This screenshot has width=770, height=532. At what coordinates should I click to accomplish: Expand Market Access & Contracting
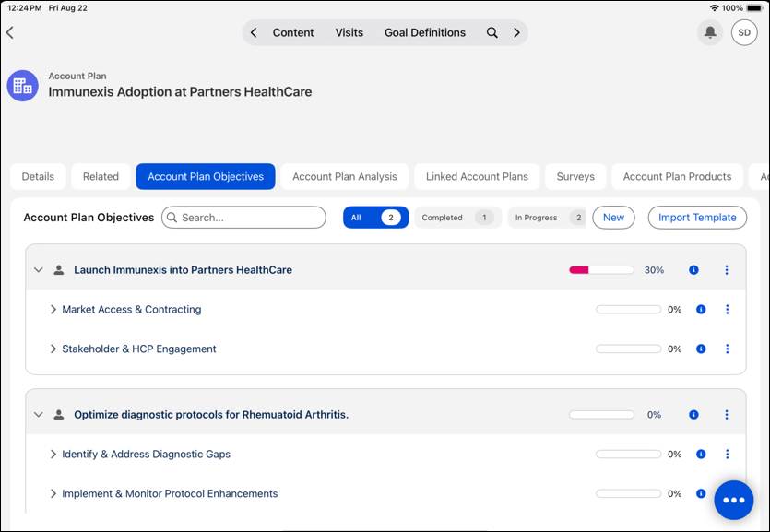[x=53, y=309]
